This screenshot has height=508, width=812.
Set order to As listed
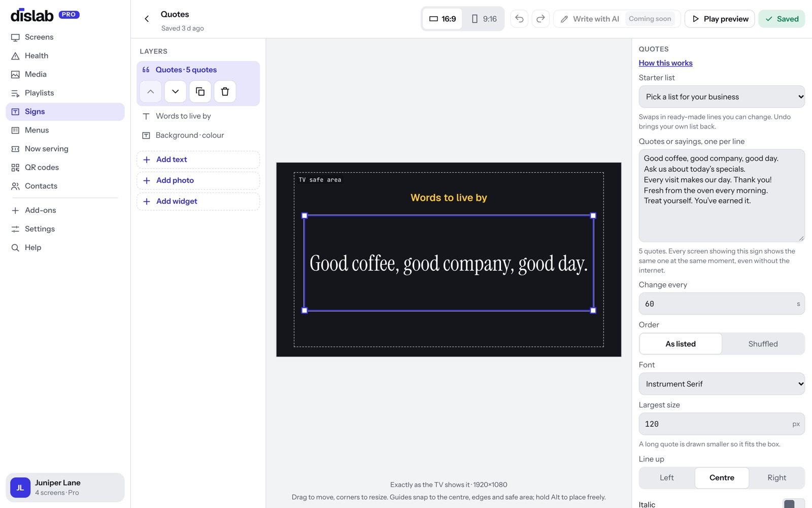(681, 344)
